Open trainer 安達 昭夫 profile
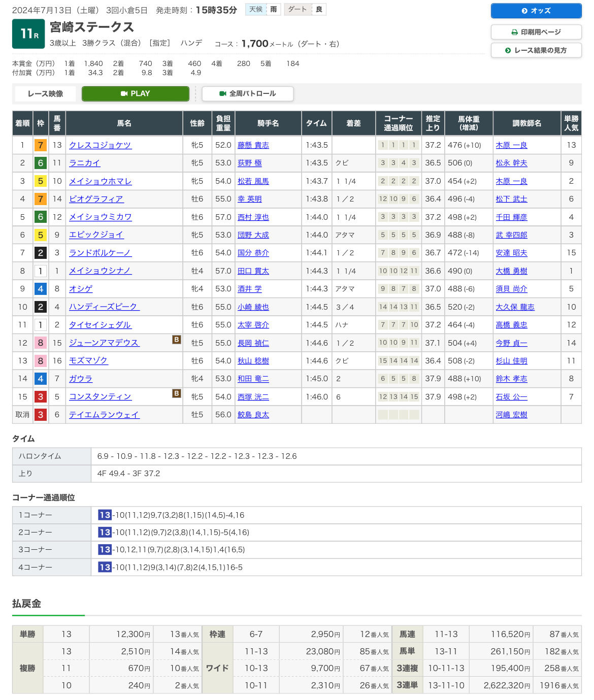 coord(511,253)
